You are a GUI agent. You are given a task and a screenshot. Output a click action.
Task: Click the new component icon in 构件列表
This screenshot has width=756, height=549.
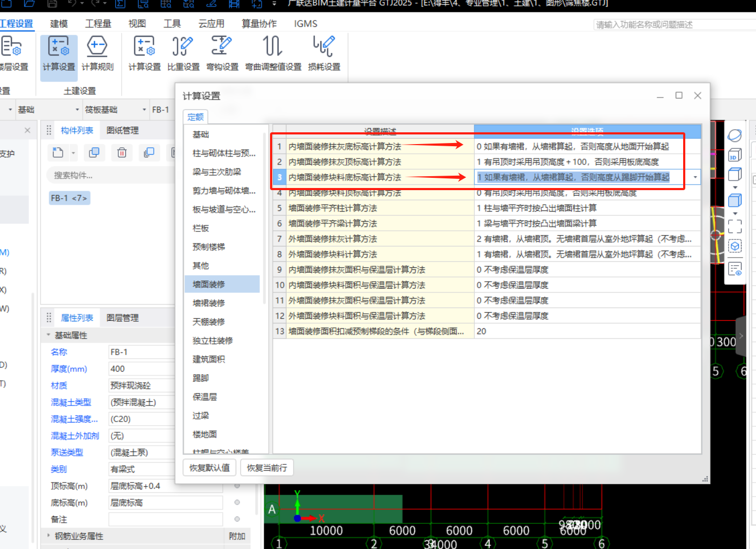point(58,153)
